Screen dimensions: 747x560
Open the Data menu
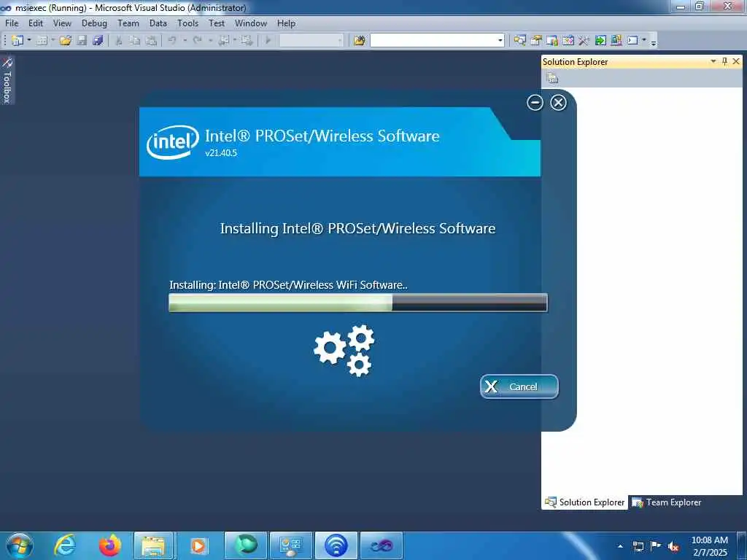[158, 23]
